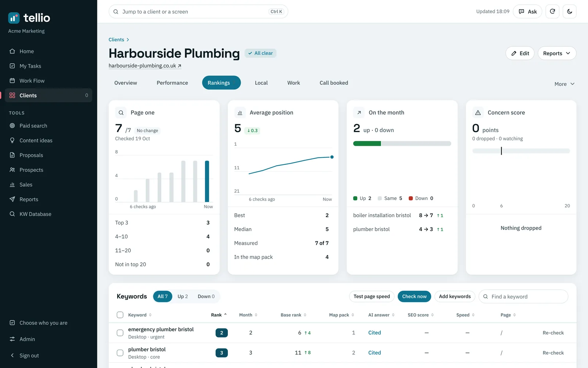Click the tellio logo icon
This screenshot has height=368, width=588.
tap(14, 18)
